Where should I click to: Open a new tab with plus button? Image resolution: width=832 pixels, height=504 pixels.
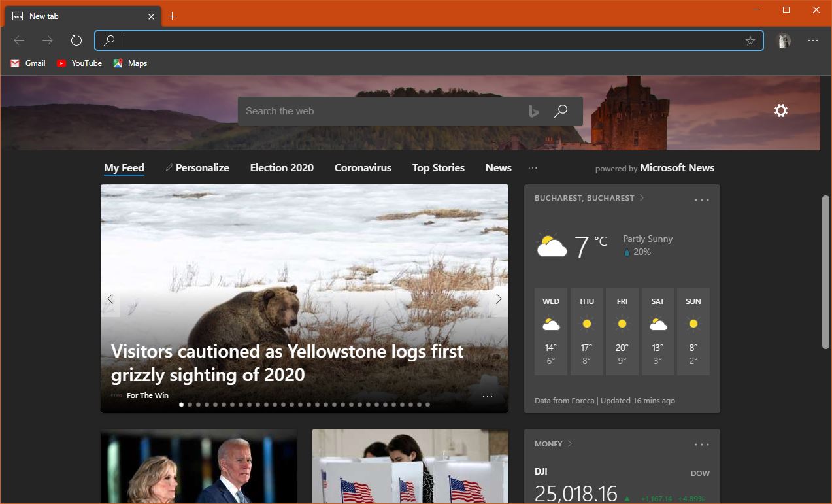(173, 16)
